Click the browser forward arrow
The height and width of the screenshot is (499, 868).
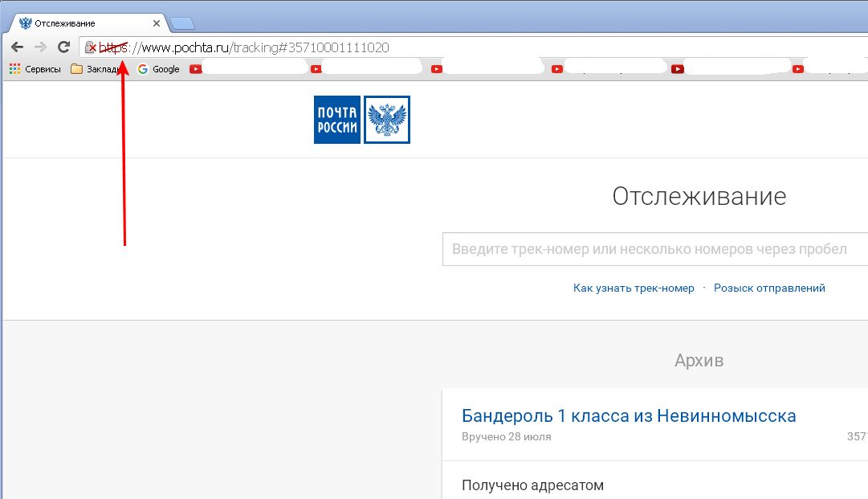tap(40, 47)
